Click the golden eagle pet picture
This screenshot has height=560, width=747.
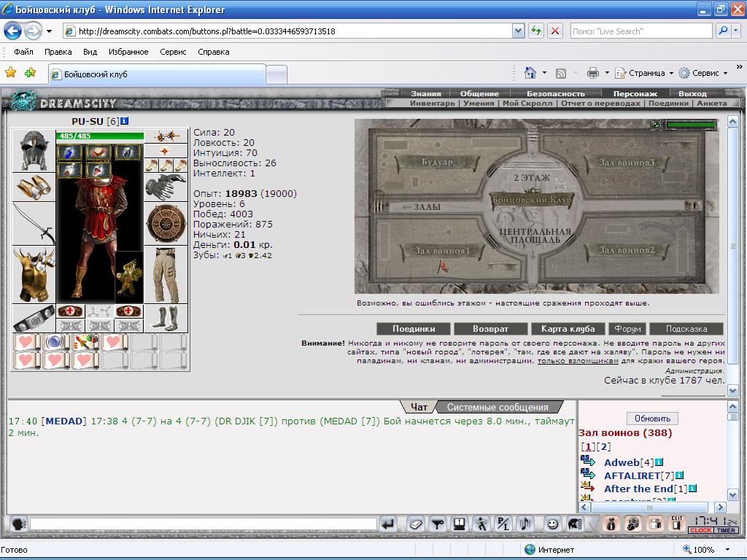[x=130, y=277]
